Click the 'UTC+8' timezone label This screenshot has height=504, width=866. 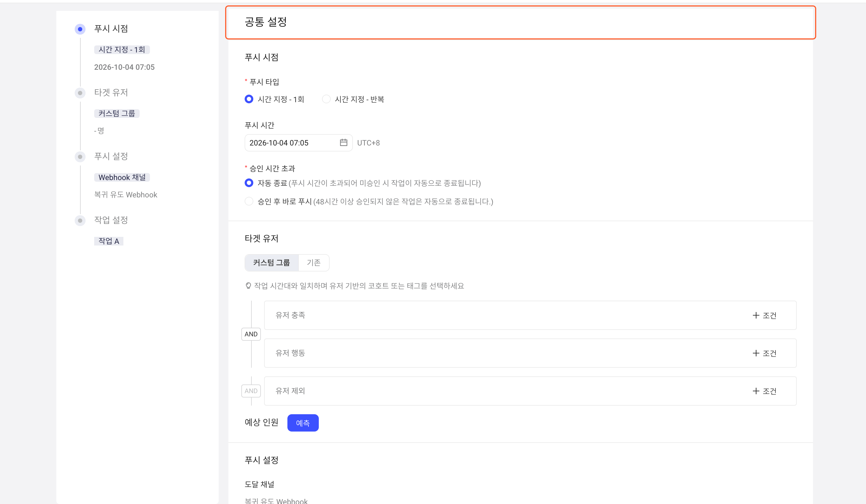(368, 143)
